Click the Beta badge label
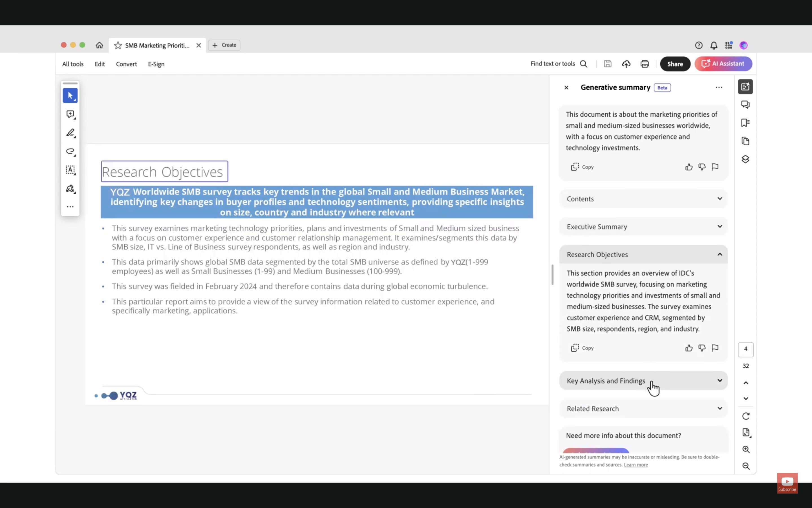The height and width of the screenshot is (508, 812). (x=662, y=88)
